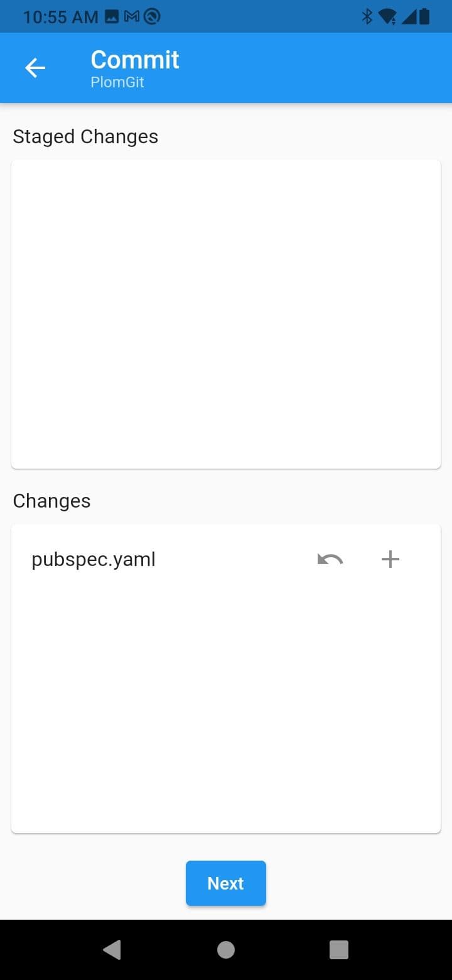This screenshot has height=980, width=452.
Task: Open the Gmail notification icon in status bar
Action: (130, 17)
